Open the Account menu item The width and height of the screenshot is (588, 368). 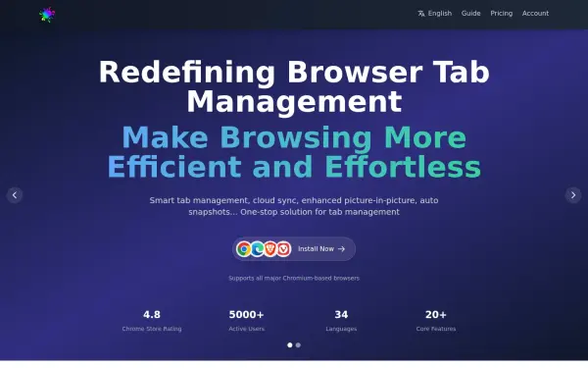pos(535,14)
